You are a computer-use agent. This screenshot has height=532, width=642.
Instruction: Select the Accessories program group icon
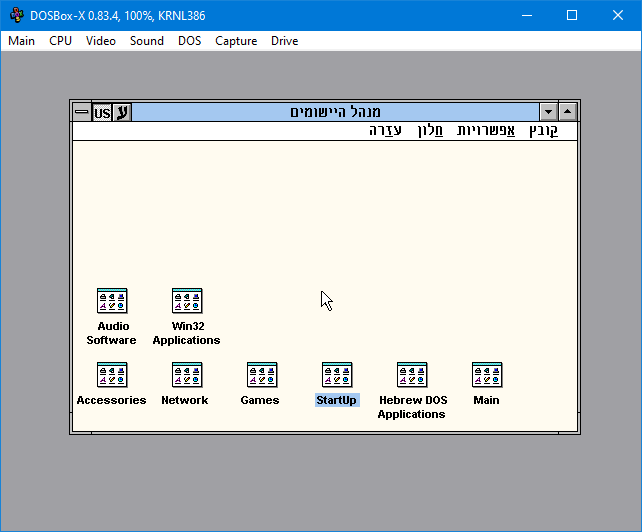pyautogui.click(x=112, y=375)
